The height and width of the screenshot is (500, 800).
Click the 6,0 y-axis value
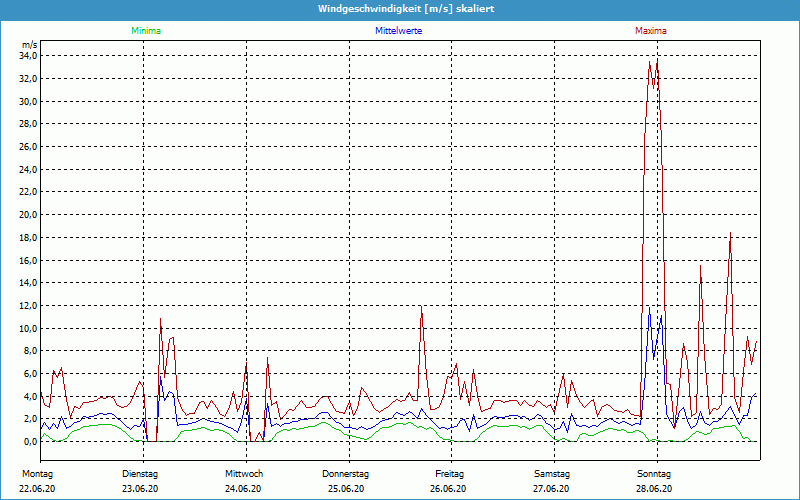(x=31, y=373)
